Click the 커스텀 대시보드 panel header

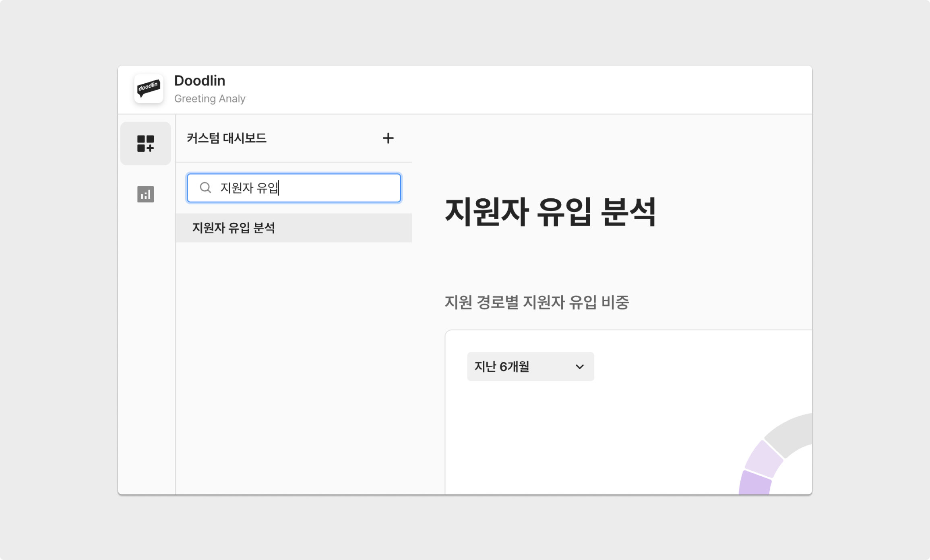[226, 138]
